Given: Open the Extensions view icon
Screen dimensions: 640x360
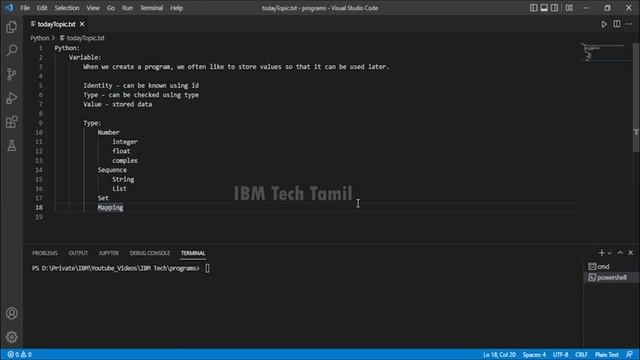Looking at the screenshot, I should click(x=11, y=122).
